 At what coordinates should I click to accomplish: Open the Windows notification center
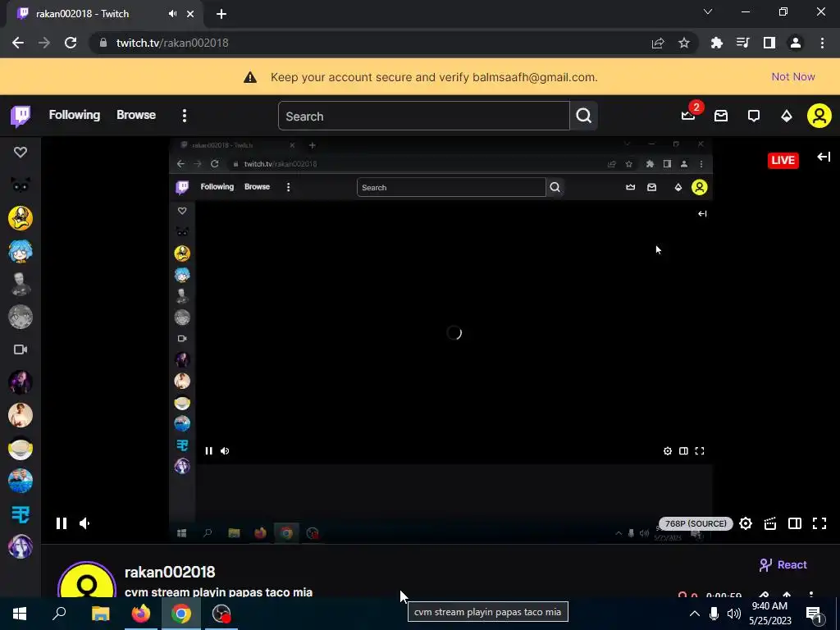(813, 614)
